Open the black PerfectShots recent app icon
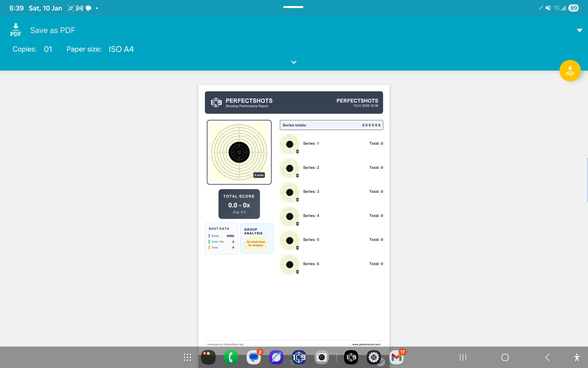The width and height of the screenshot is (588, 368). pyautogui.click(x=351, y=357)
